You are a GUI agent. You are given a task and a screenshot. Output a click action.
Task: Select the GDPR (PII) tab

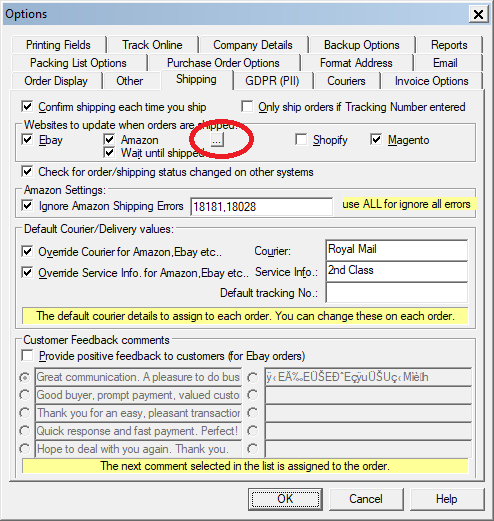(x=272, y=81)
